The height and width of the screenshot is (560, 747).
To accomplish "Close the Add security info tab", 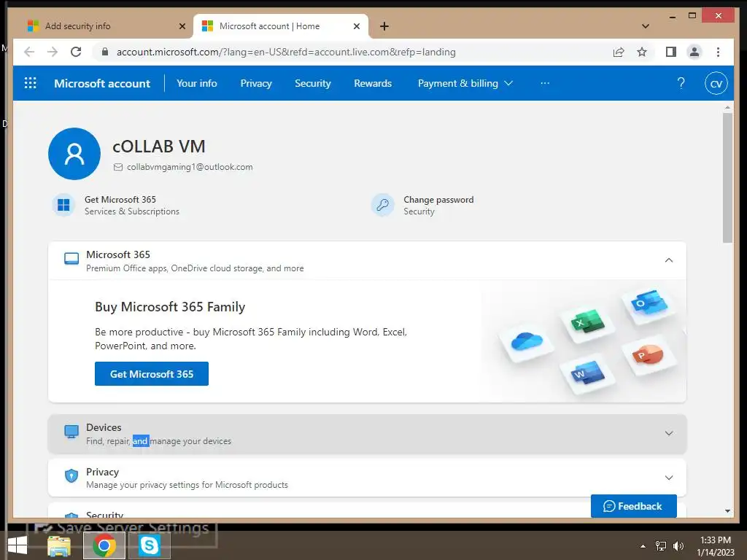I will tap(182, 26).
